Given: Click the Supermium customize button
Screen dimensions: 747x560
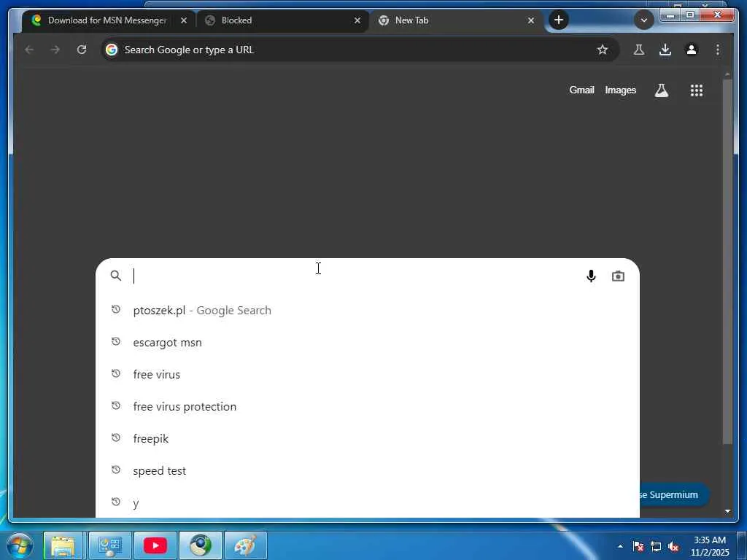Looking at the screenshot, I should (674, 495).
